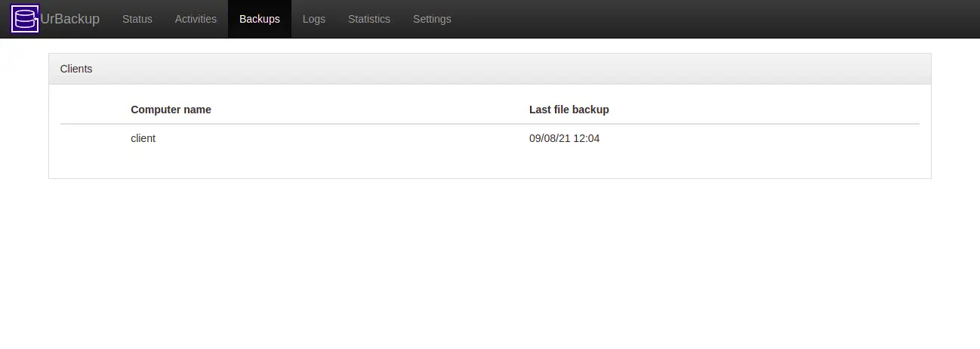Viewport: 980px width, 349px height.
Task: Click right end of Clients heading bar
Action: pyautogui.click(x=868, y=69)
